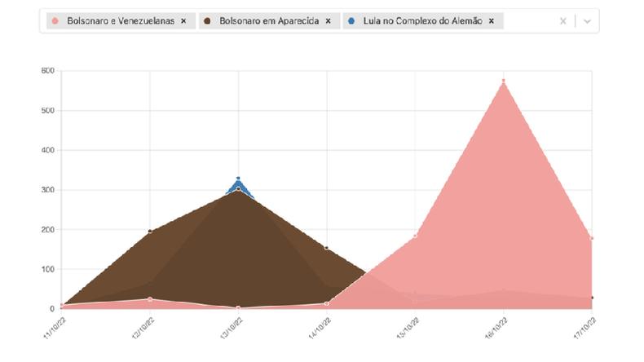Select the Bolsonaro e Venezuelanas tag label
Screen dimensions: 644x362
coord(117,21)
